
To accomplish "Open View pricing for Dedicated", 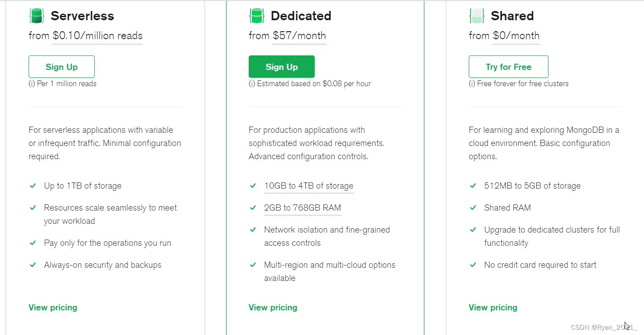I will pyautogui.click(x=273, y=307).
